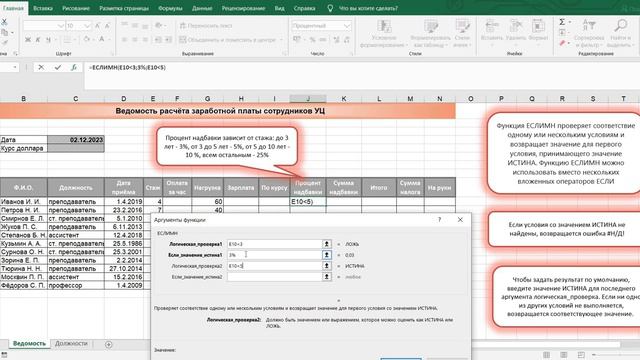Click the Логическая_проверка1 input field
640x360 pixels.
[x=274, y=244]
